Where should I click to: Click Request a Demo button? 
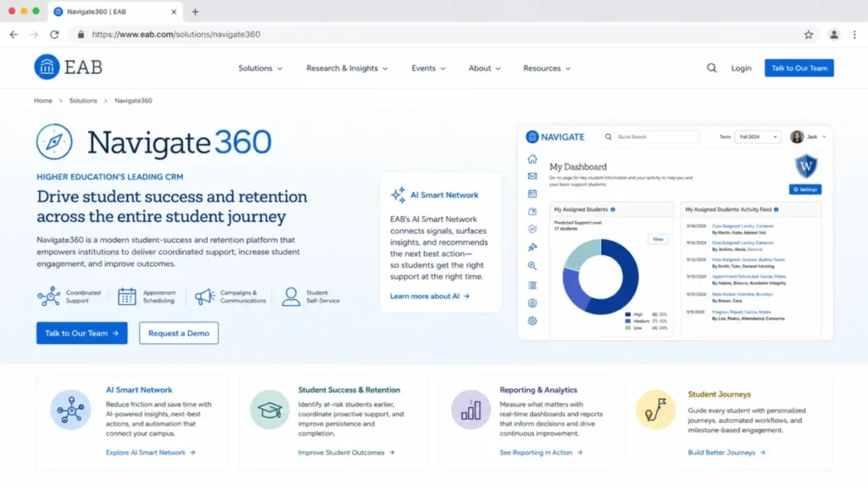179,333
